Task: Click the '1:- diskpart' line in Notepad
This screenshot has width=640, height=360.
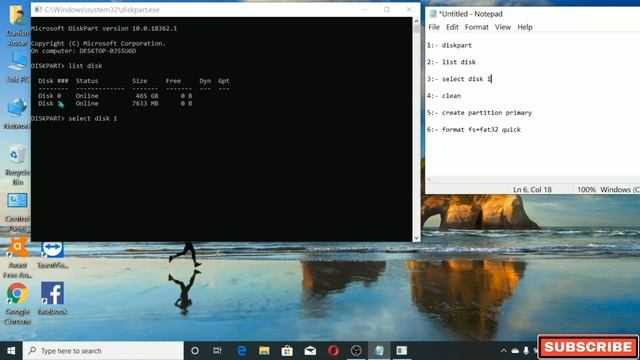Action: (x=449, y=45)
